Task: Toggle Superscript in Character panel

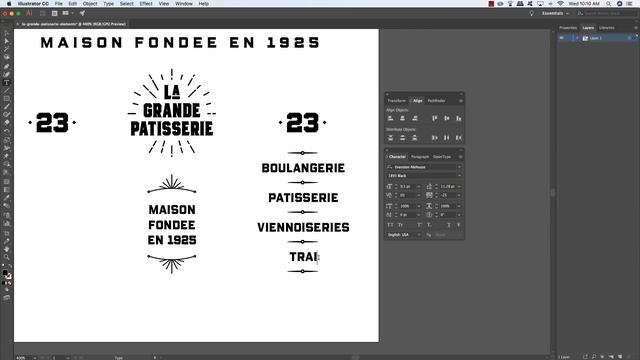Action: click(419, 225)
